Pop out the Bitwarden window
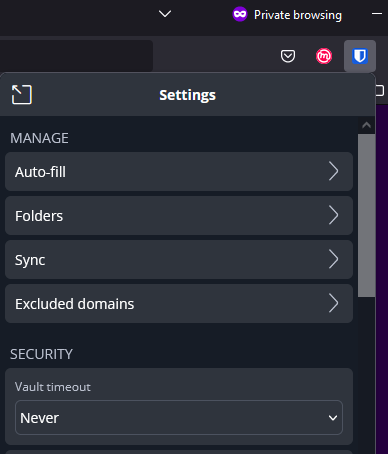The height and width of the screenshot is (454, 388). pos(22,94)
